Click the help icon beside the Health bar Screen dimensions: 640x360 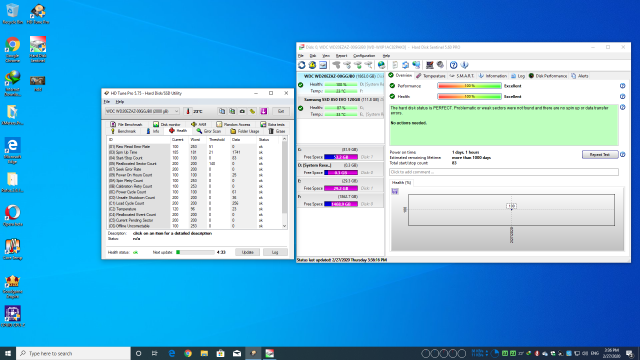tap(622, 96)
